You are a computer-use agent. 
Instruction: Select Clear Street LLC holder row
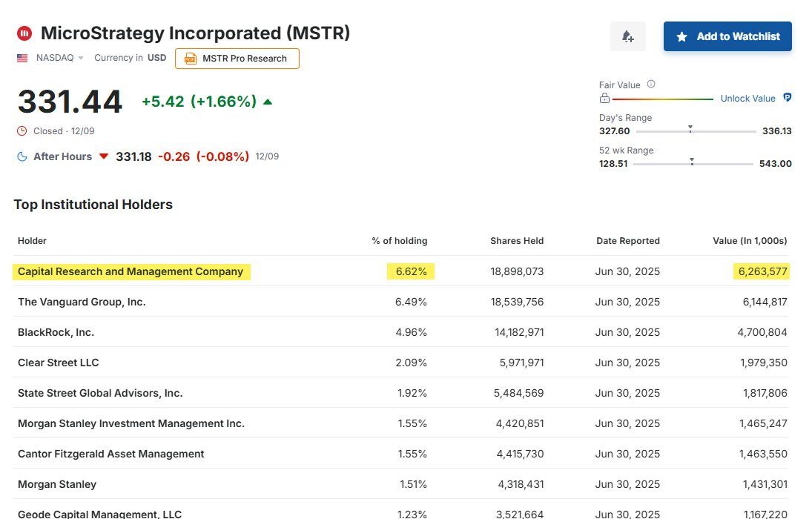click(400, 363)
